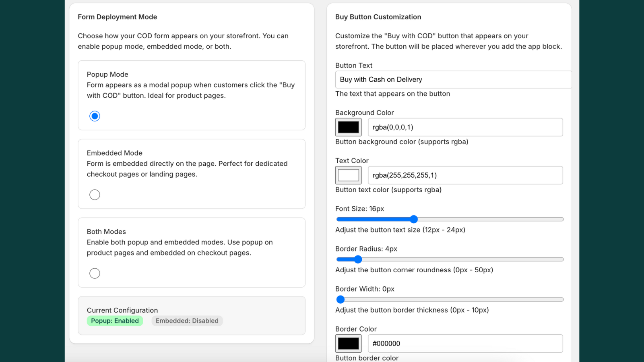The width and height of the screenshot is (644, 362).
Task: Click the Border Radius slider handle
Action: pos(358,259)
